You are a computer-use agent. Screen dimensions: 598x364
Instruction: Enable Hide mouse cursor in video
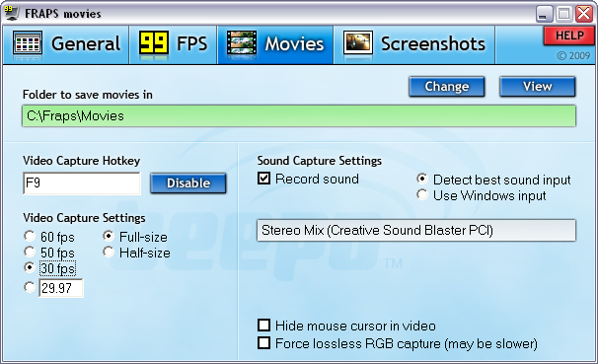[263, 326]
